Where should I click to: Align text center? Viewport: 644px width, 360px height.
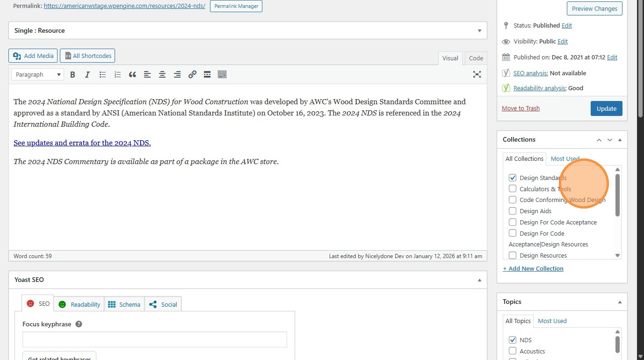tap(162, 74)
